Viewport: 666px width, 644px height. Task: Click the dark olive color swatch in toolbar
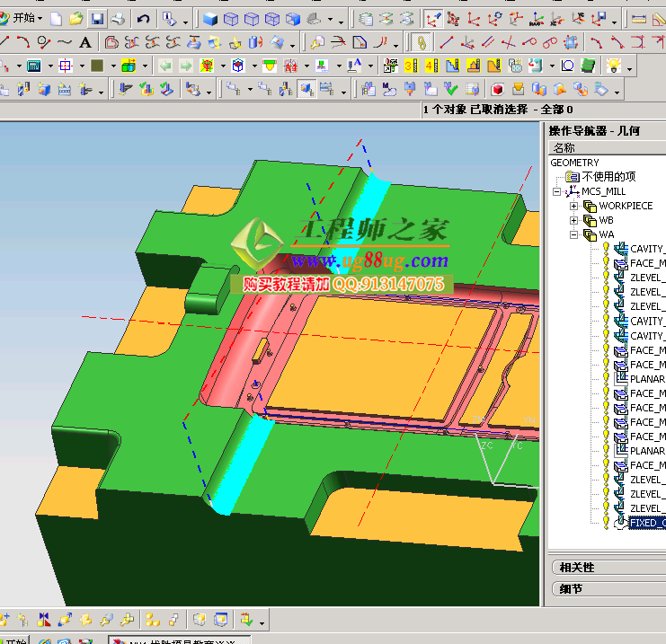(96, 66)
